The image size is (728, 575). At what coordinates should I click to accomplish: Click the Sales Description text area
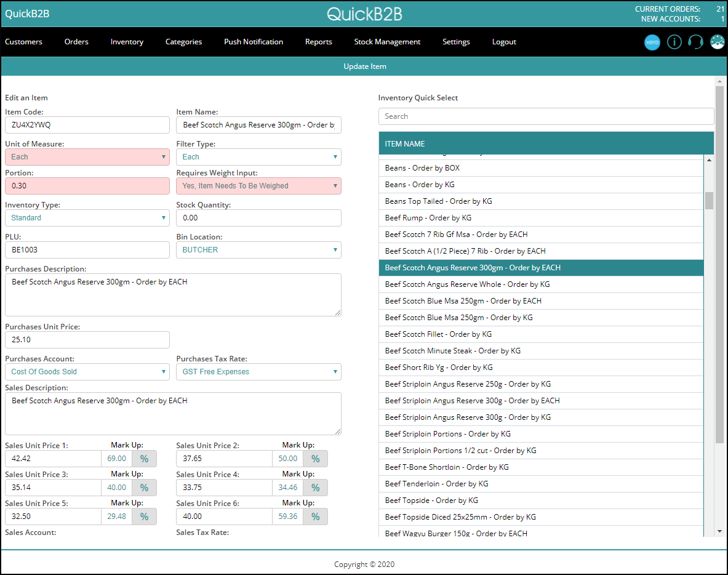click(173, 414)
